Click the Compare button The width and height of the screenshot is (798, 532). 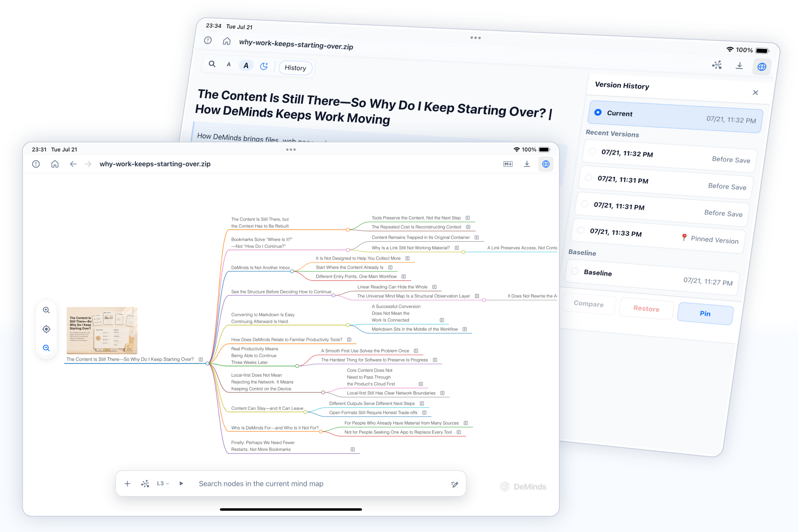[x=589, y=304]
